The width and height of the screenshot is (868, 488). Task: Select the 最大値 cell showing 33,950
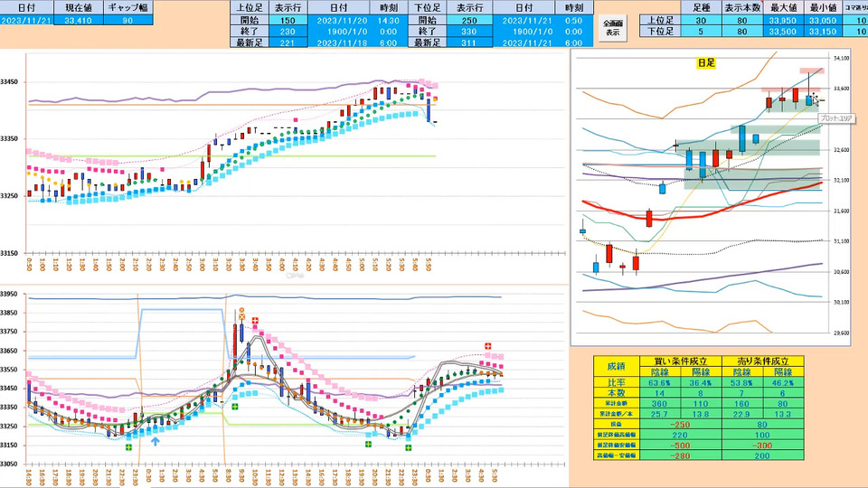(785, 18)
